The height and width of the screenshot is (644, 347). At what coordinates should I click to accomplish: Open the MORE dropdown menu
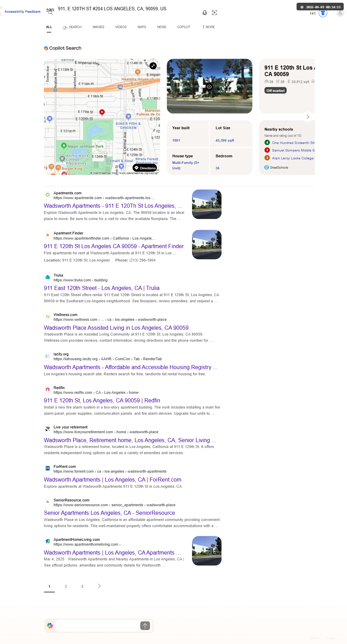point(209,27)
